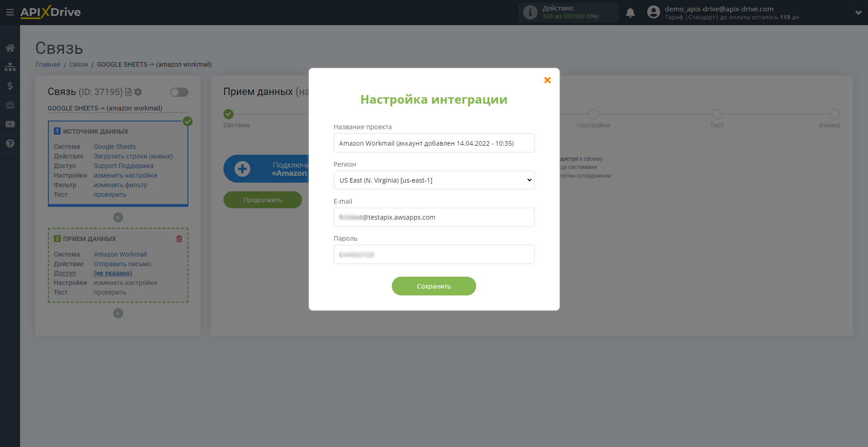Click the copy document icon near ID
The image size is (868, 447).
(x=129, y=92)
